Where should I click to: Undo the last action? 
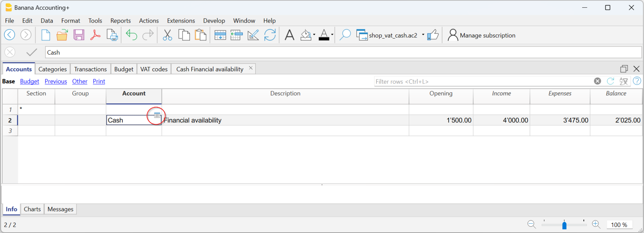(x=131, y=35)
